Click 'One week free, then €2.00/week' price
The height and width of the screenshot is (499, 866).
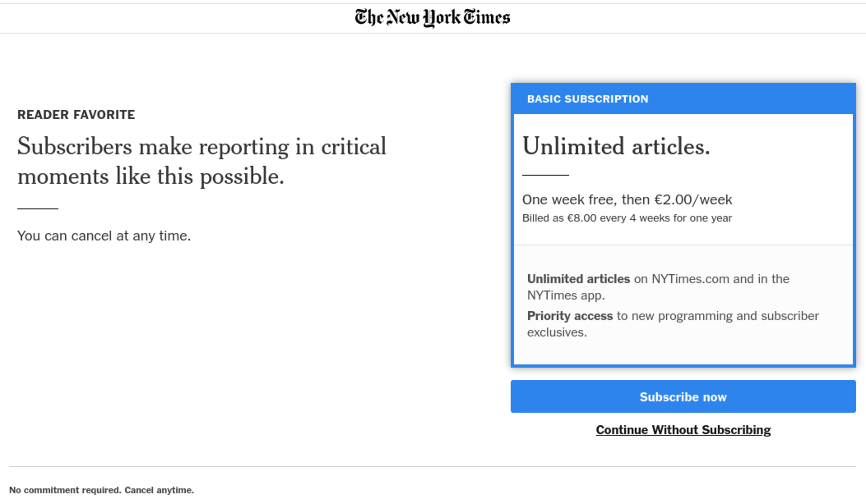point(627,199)
